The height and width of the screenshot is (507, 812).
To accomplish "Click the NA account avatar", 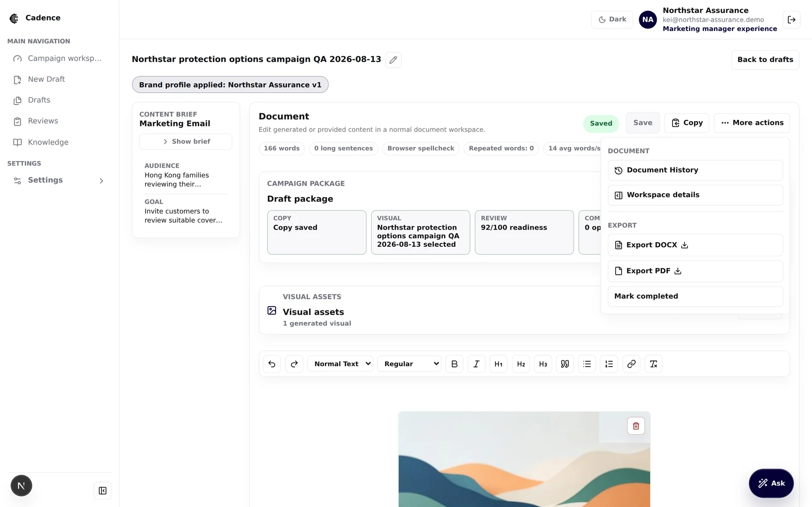I will click(648, 20).
